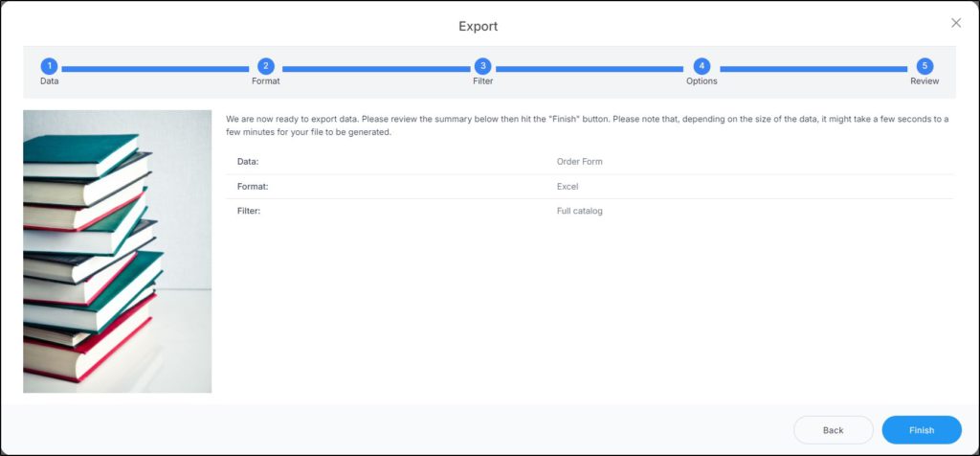The width and height of the screenshot is (980, 456).
Task: Switch to the Format step label
Action: [266, 81]
